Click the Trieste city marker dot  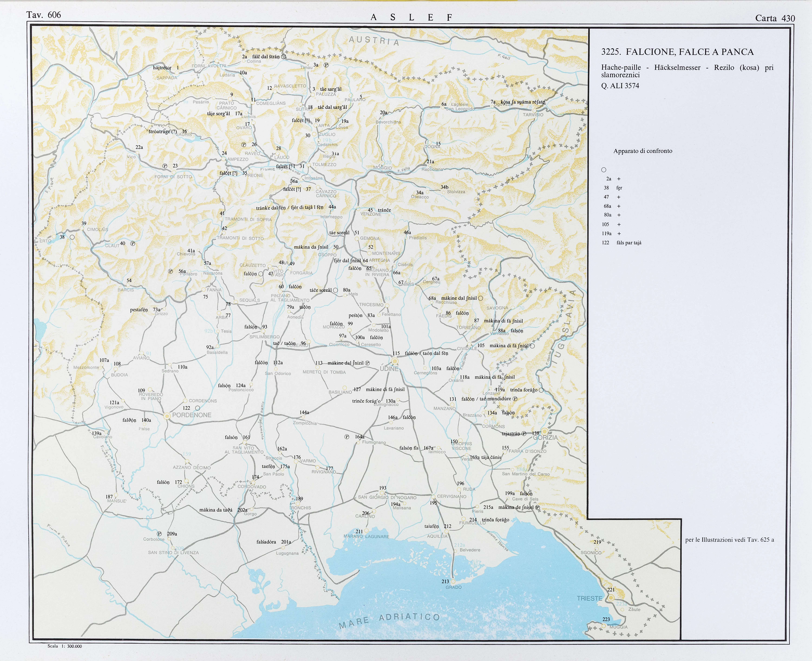pos(611,598)
